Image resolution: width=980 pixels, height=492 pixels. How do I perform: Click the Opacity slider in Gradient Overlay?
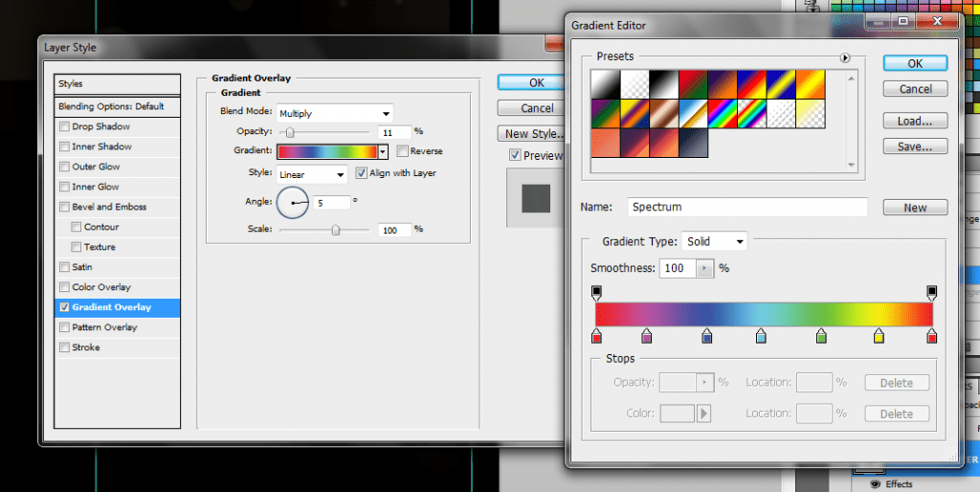[x=289, y=131]
